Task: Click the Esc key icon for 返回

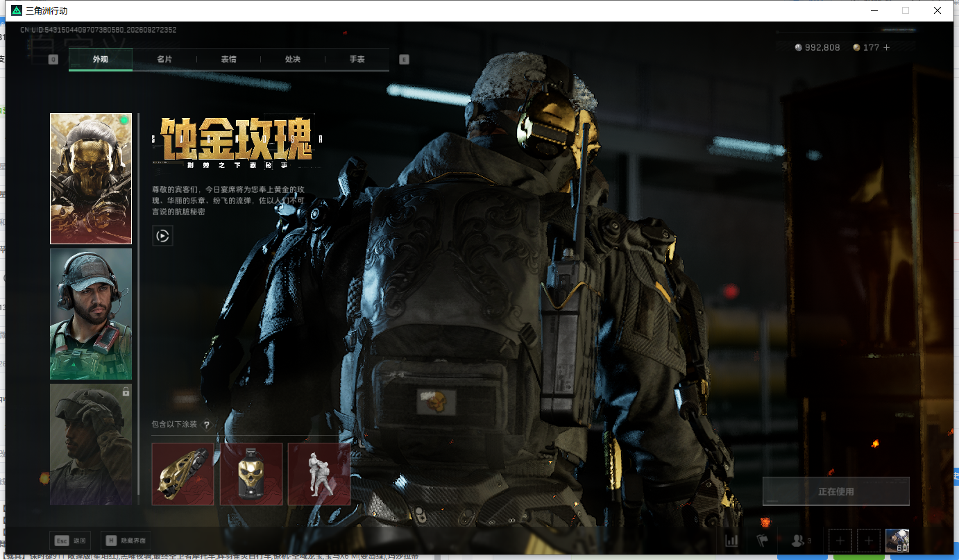Action: click(61, 541)
